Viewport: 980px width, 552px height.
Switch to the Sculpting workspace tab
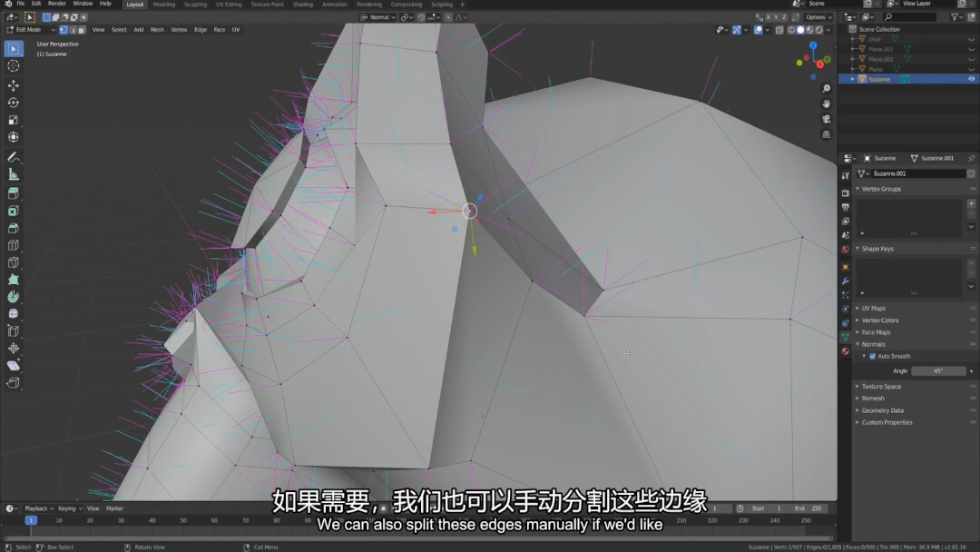[195, 5]
